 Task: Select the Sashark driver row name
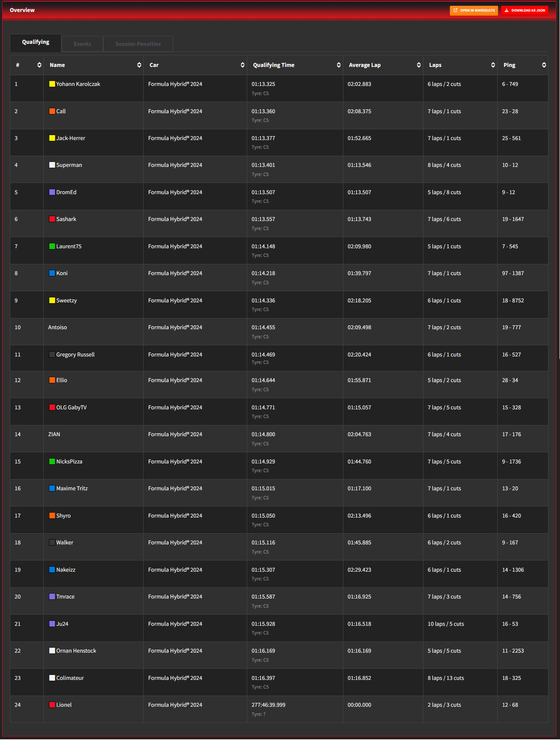[x=66, y=219]
